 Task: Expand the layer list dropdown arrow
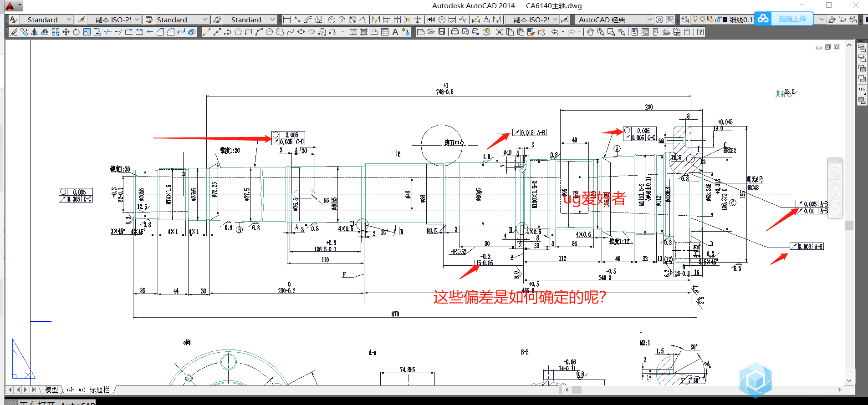[x=822, y=20]
